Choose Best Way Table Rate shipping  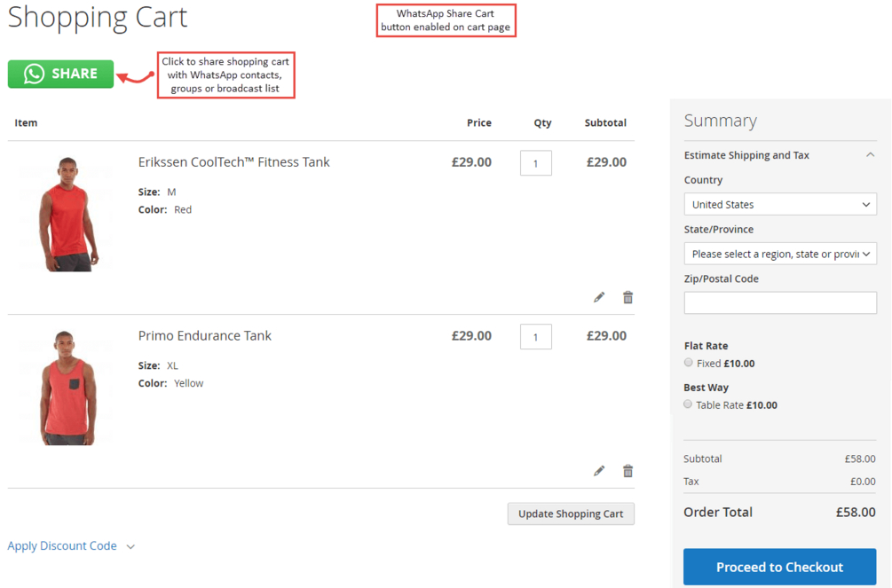point(688,404)
